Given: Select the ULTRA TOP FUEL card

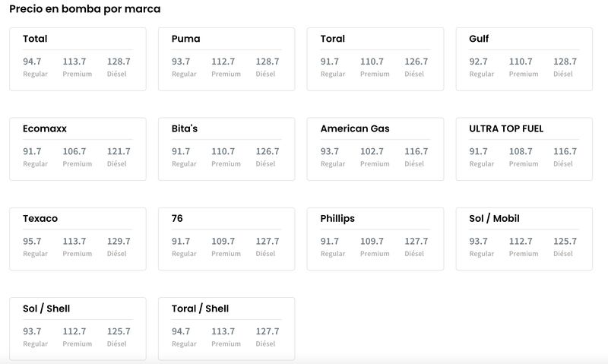Looking at the screenshot, I should 524,149.
